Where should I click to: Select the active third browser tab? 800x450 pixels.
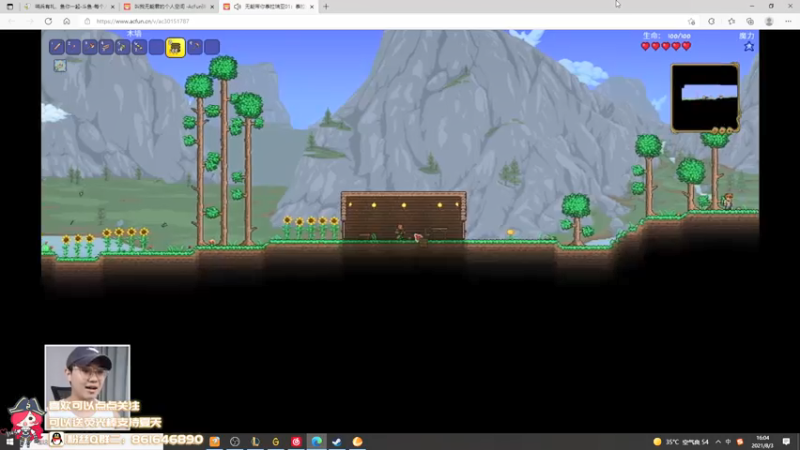[267, 7]
